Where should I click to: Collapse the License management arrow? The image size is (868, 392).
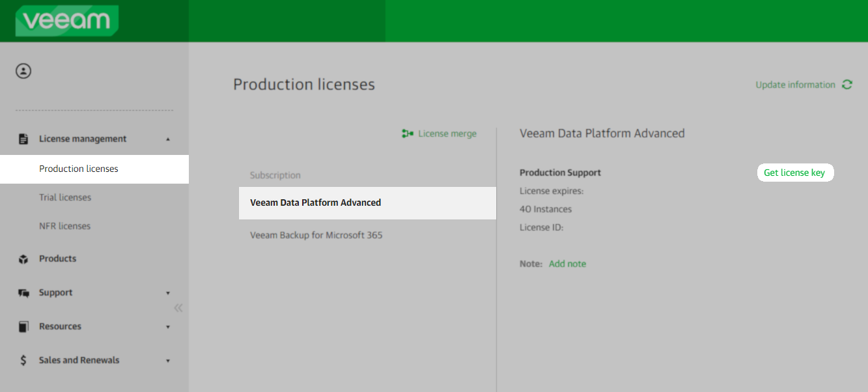[168, 139]
